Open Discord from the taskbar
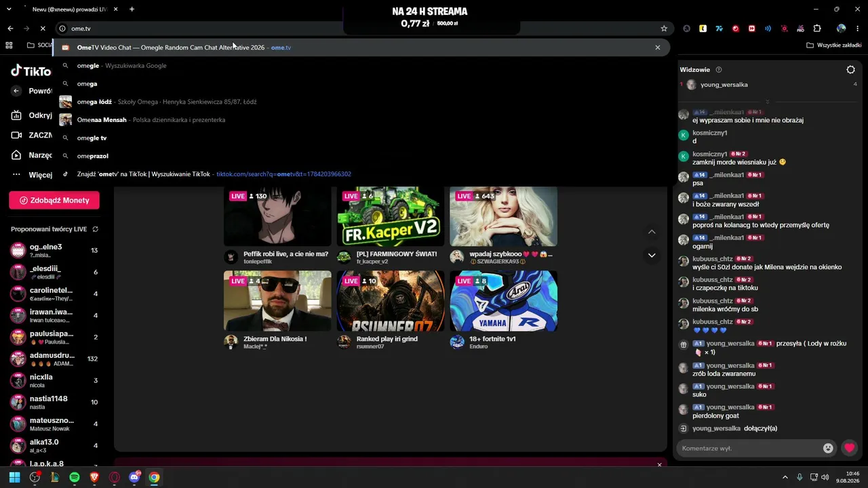This screenshot has height=488, width=868. [x=134, y=477]
